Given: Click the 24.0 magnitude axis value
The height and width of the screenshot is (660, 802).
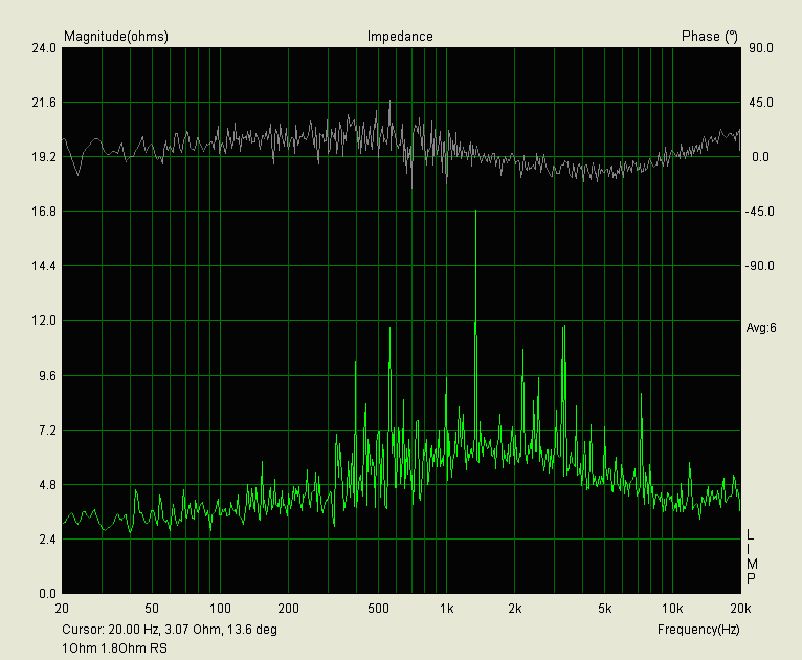Looking at the screenshot, I should (43, 48).
